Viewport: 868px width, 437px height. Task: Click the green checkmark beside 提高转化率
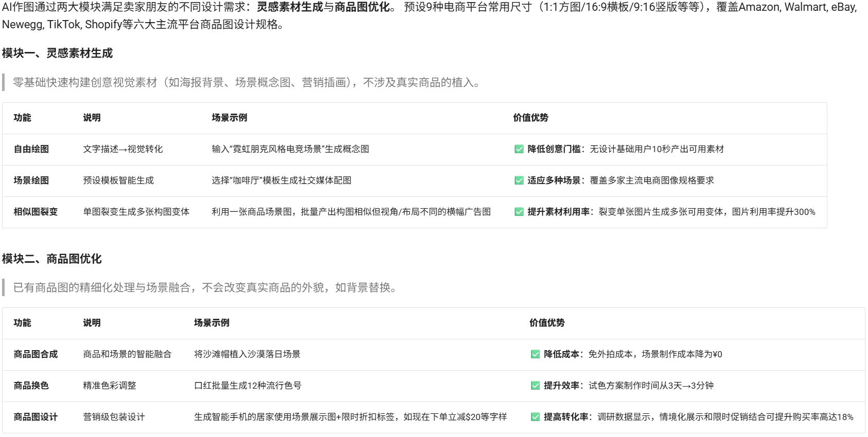coord(536,417)
